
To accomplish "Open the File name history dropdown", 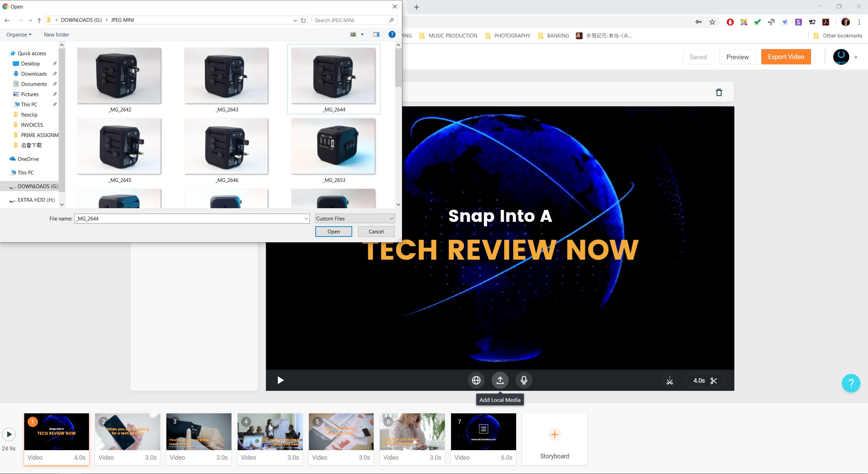I will pos(306,219).
